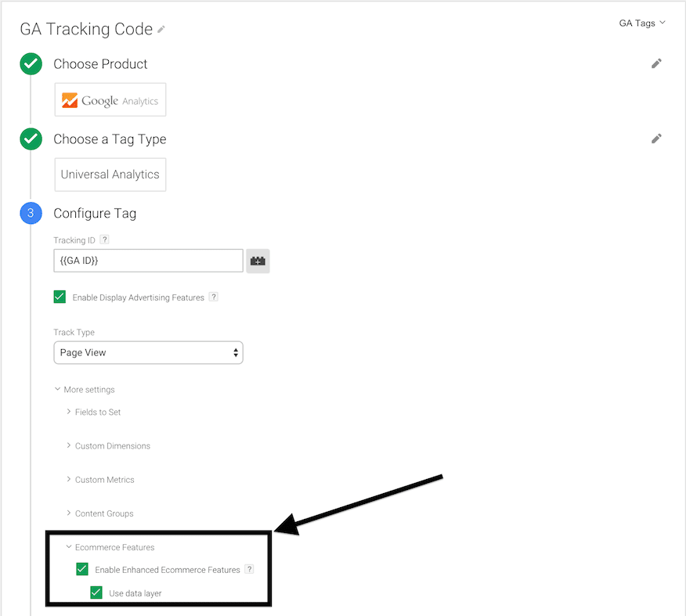
Task: Open the GA Tags folder menu
Action: point(642,23)
